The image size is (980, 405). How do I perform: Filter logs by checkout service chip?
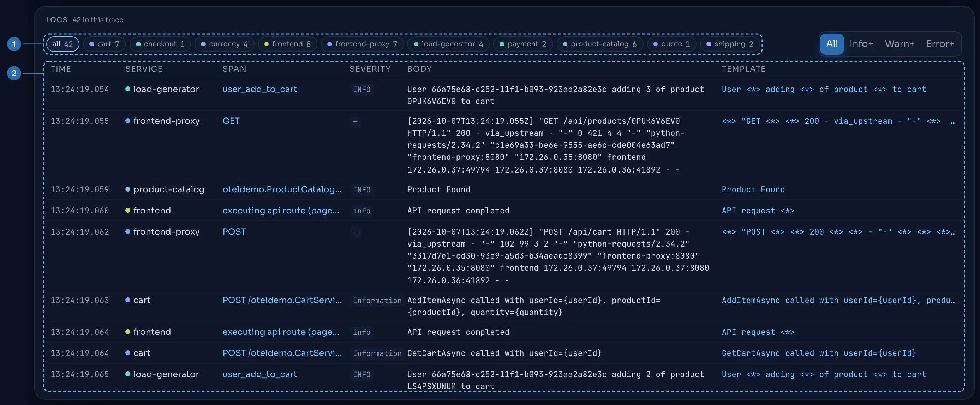click(x=160, y=44)
